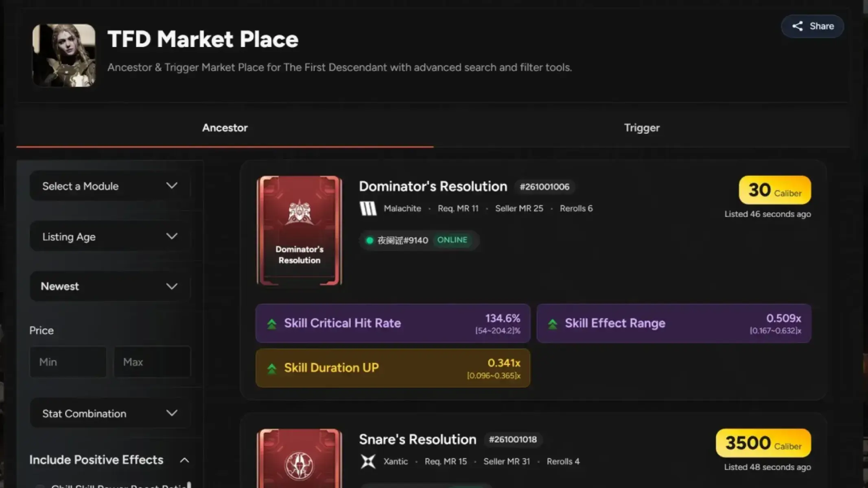
Task: Switch to the Trigger tab
Action: click(x=642, y=128)
